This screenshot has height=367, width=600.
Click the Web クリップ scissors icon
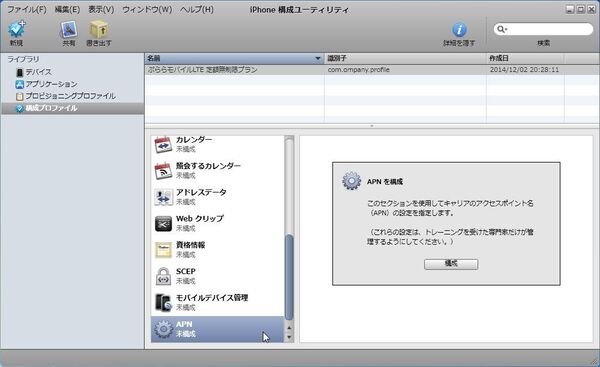pos(163,223)
